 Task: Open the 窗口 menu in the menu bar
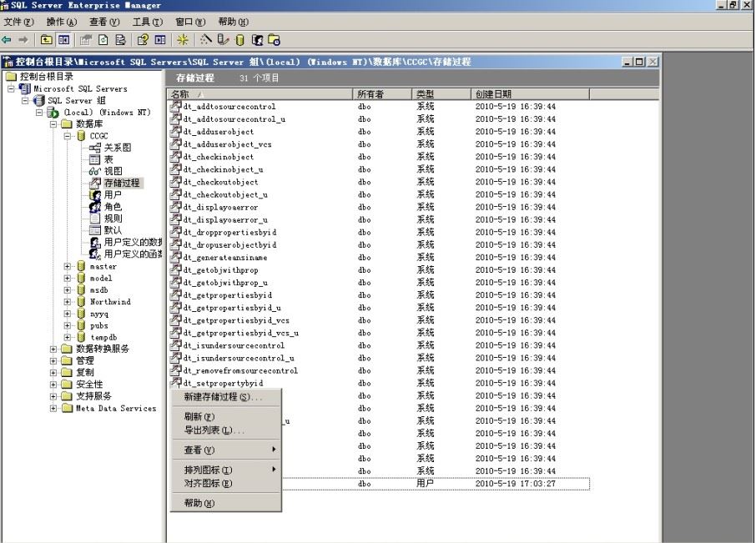coord(190,22)
